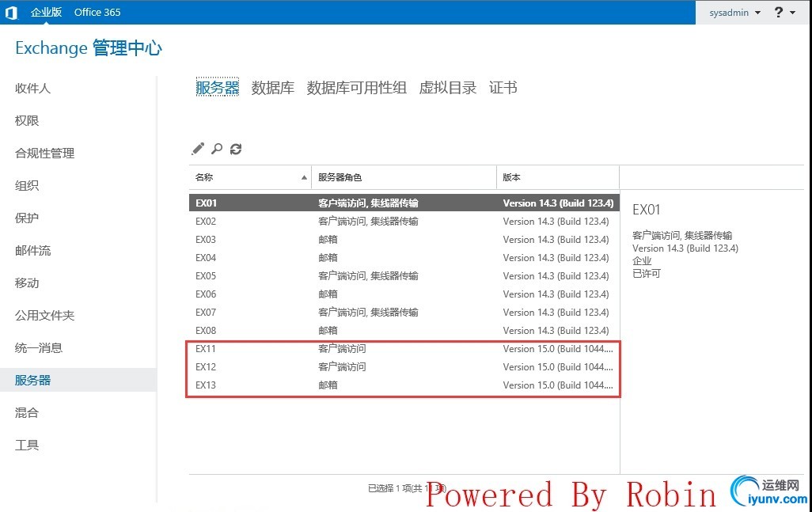812x512 pixels.
Task: Select the EX07 server row
Action: [404, 312]
